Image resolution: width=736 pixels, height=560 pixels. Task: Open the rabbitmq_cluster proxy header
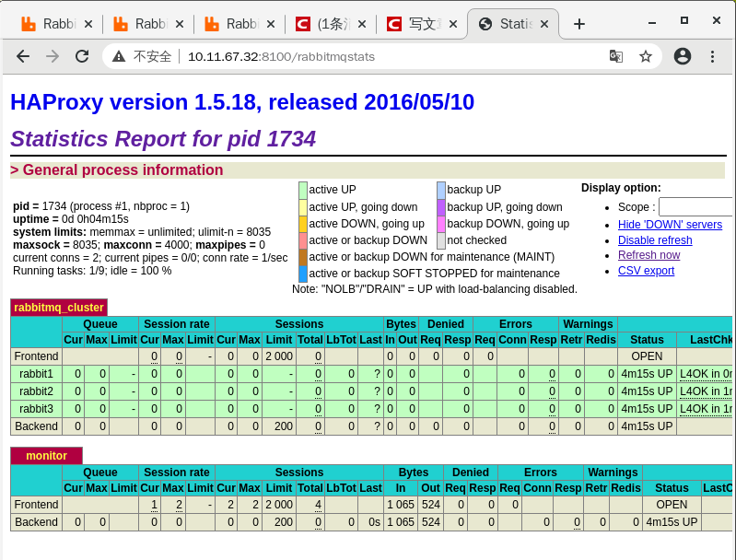59,308
